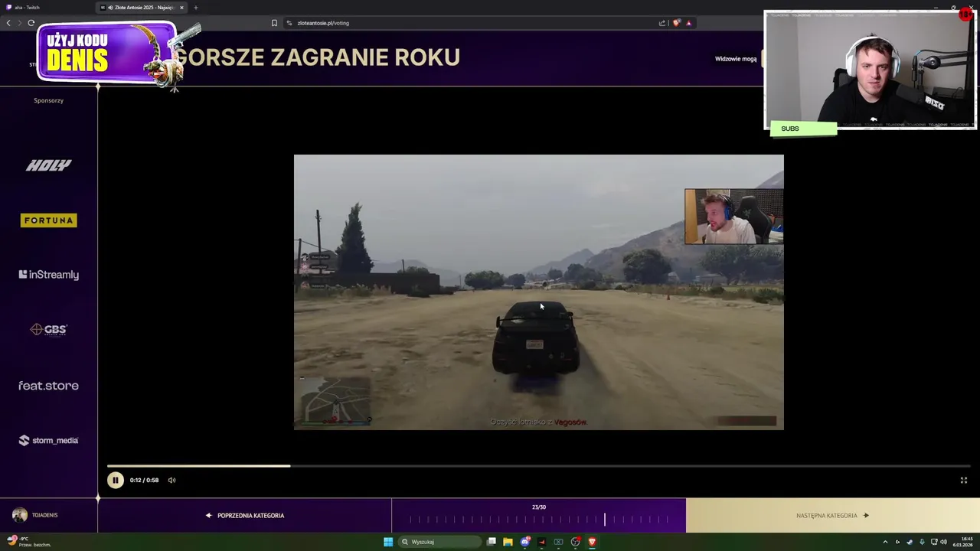Click the microphone tray icon
Viewport: 980px width, 551px height.
pos(922,542)
